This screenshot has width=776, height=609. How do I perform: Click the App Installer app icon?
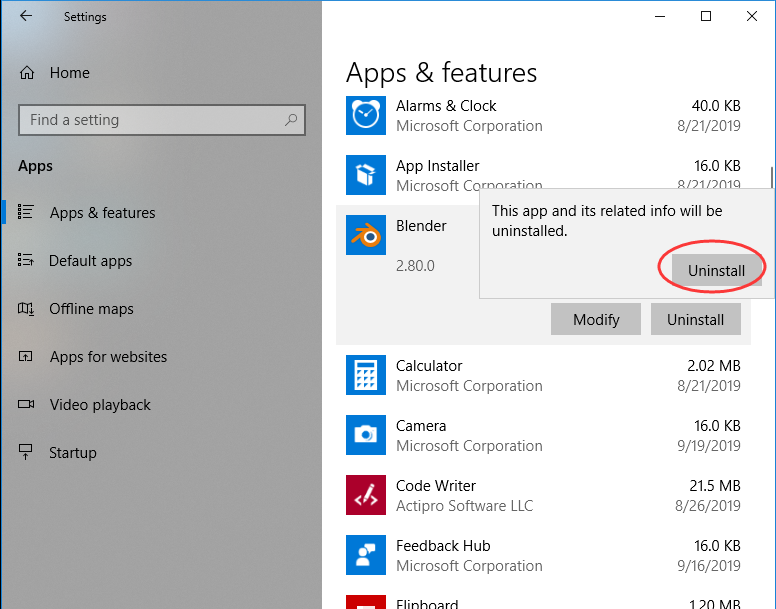tap(366, 175)
